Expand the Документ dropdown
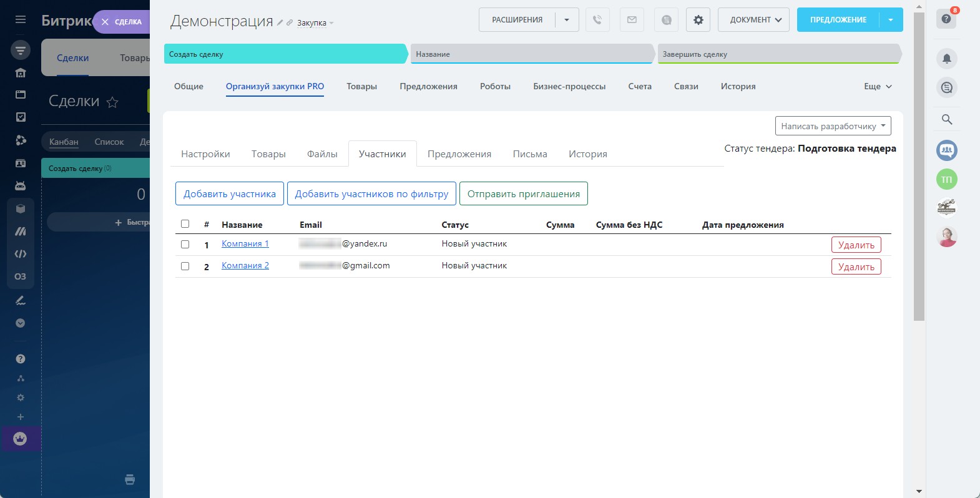 pos(753,20)
